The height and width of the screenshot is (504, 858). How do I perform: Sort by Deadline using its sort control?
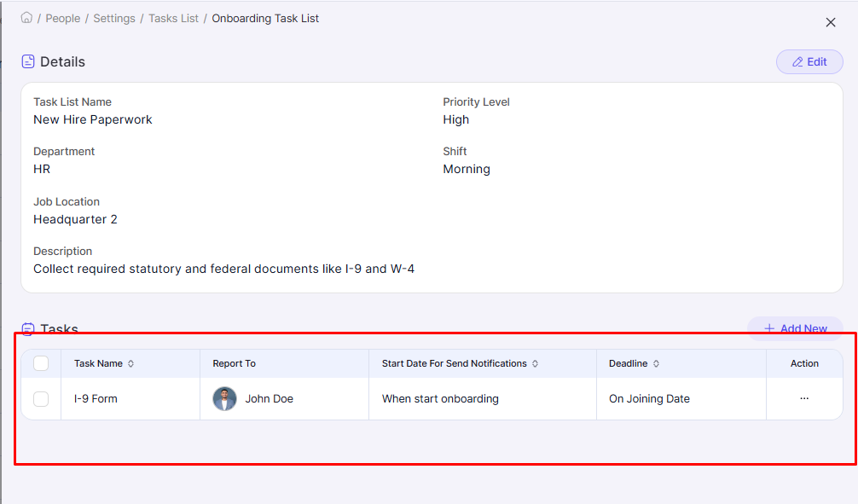click(x=657, y=362)
